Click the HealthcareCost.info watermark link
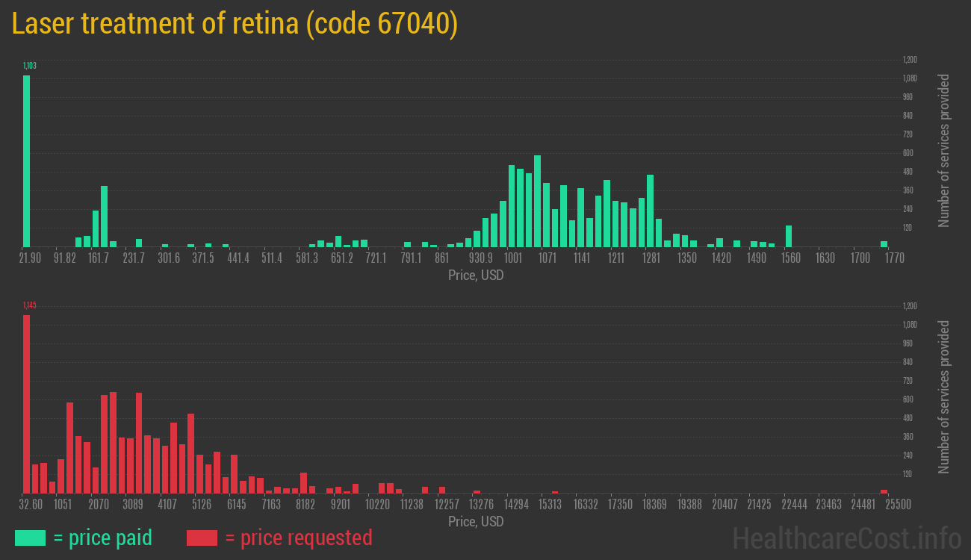Screen dimensions: 971x560 (x=846, y=538)
